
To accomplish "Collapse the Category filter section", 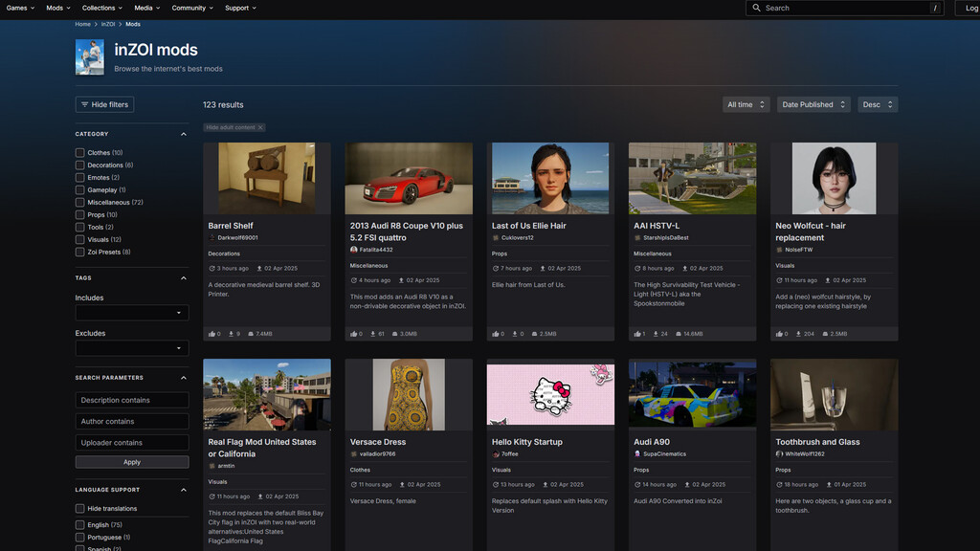I will coord(184,134).
